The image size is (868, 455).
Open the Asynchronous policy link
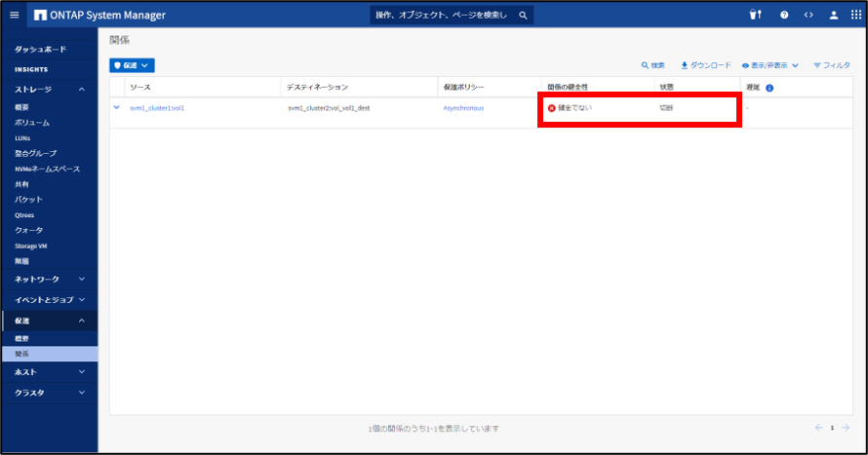pyautogui.click(x=463, y=108)
